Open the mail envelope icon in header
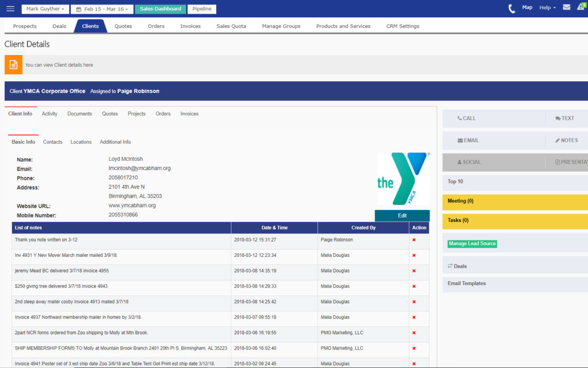Screen dimensions: 588x368 pos(567,8)
